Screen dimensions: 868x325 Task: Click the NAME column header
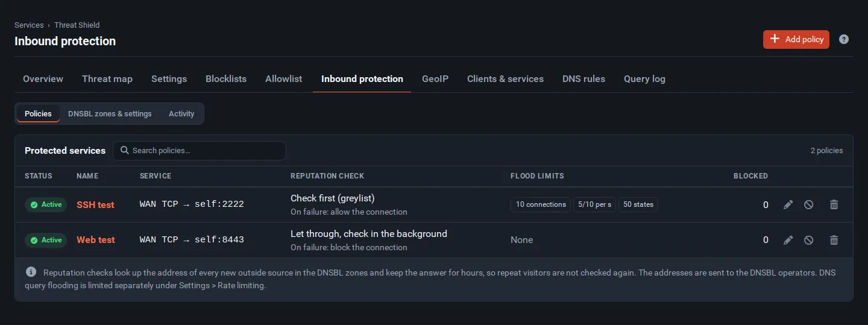(x=87, y=176)
